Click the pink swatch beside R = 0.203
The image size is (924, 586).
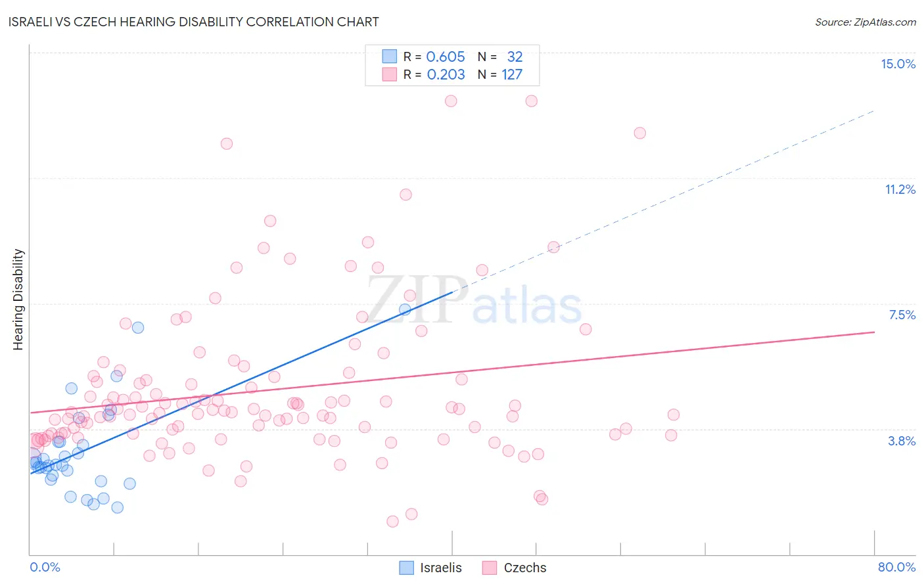390,74
